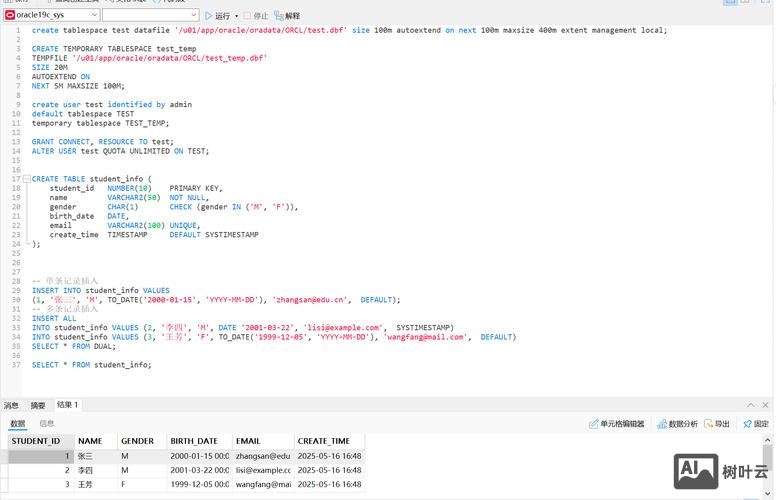Click the 停止 stop execution button

(x=257, y=16)
